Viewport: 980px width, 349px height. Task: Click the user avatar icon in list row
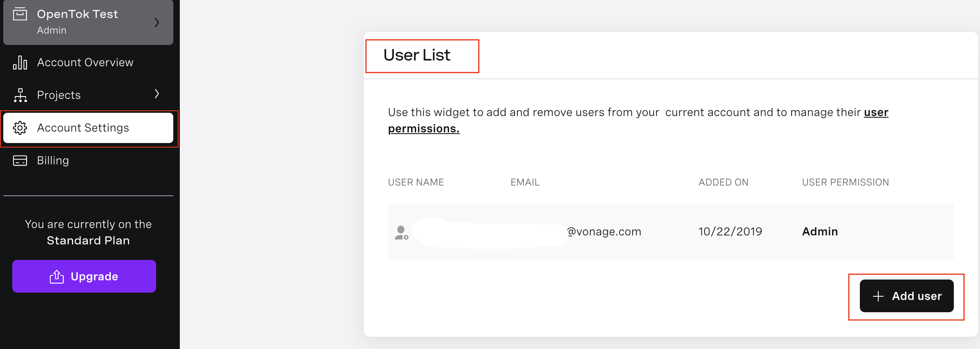pos(401,232)
